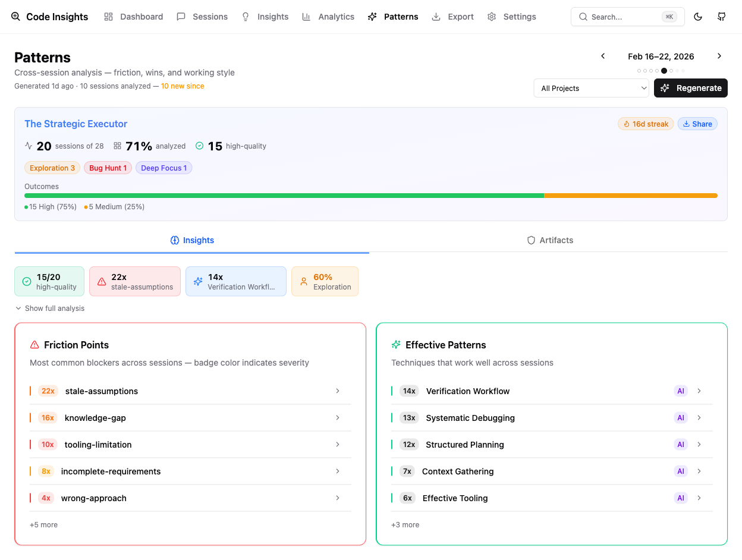Select the Deep Focus 1 tag

(164, 168)
